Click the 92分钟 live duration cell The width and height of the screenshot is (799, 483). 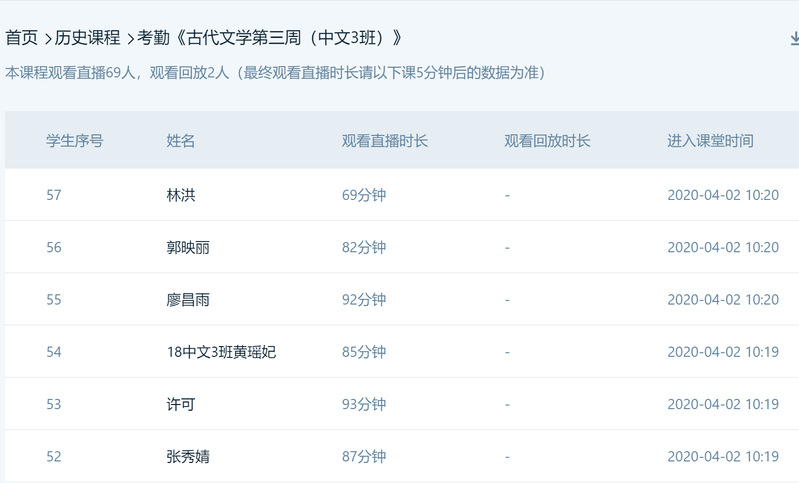coord(364,299)
